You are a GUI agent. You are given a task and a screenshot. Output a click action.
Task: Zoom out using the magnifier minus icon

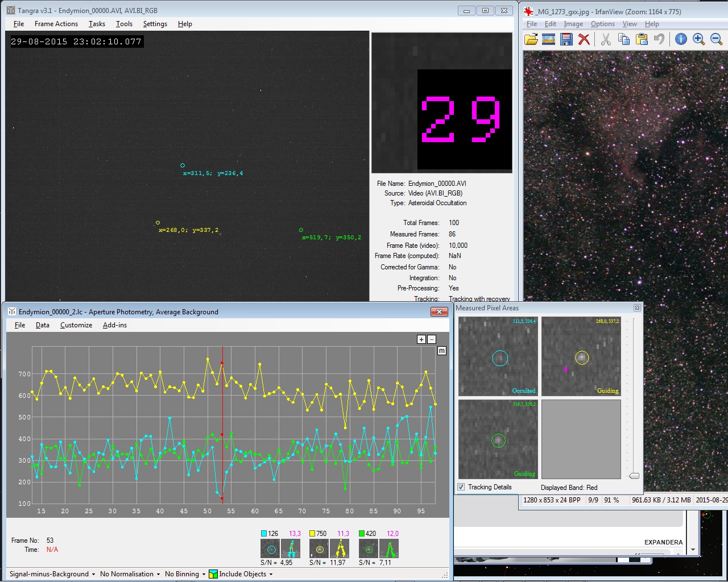pos(716,39)
